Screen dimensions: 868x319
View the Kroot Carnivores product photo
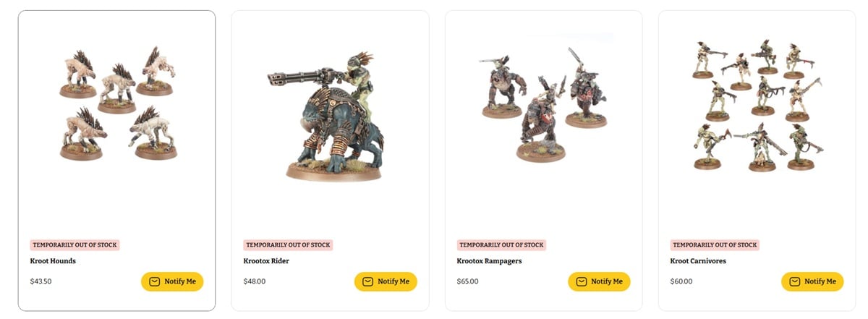(x=757, y=105)
